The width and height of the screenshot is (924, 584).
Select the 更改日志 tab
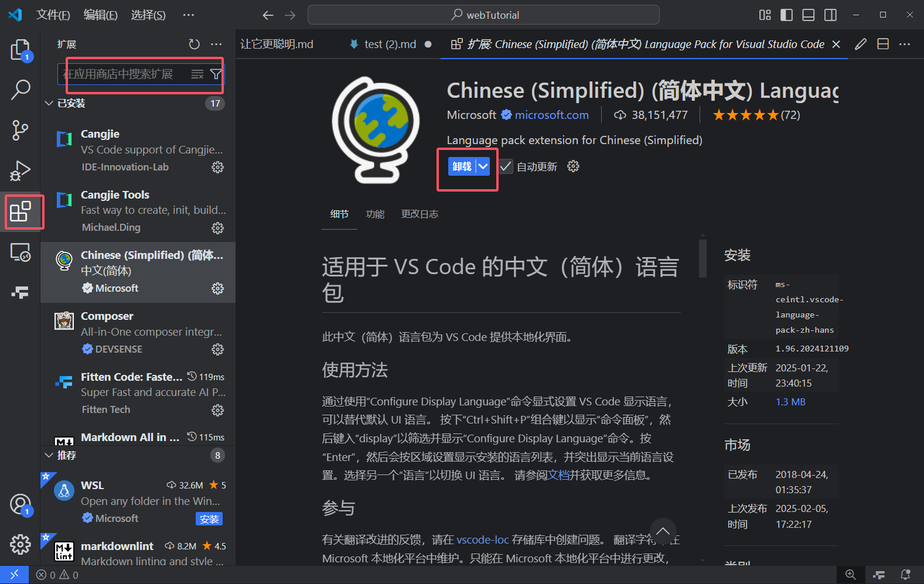click(420, 214)
